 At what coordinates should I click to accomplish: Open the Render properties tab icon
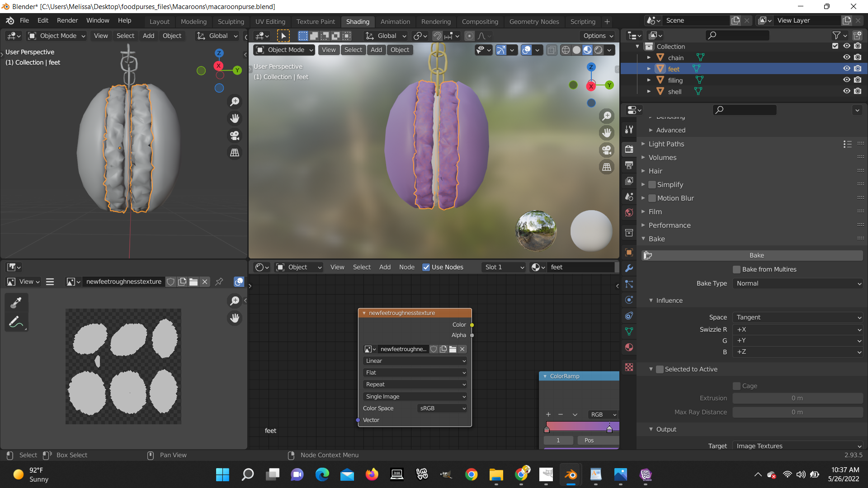pos(629,149)
